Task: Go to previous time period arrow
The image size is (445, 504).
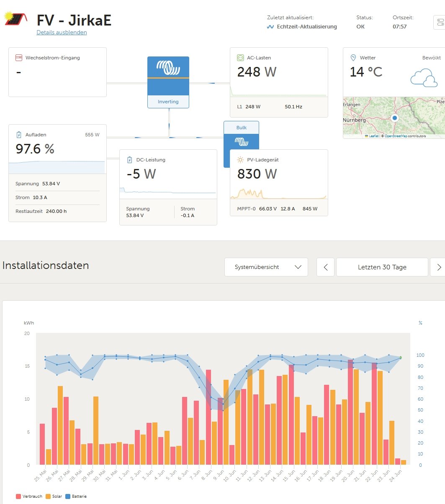Action: coord(326,267)
